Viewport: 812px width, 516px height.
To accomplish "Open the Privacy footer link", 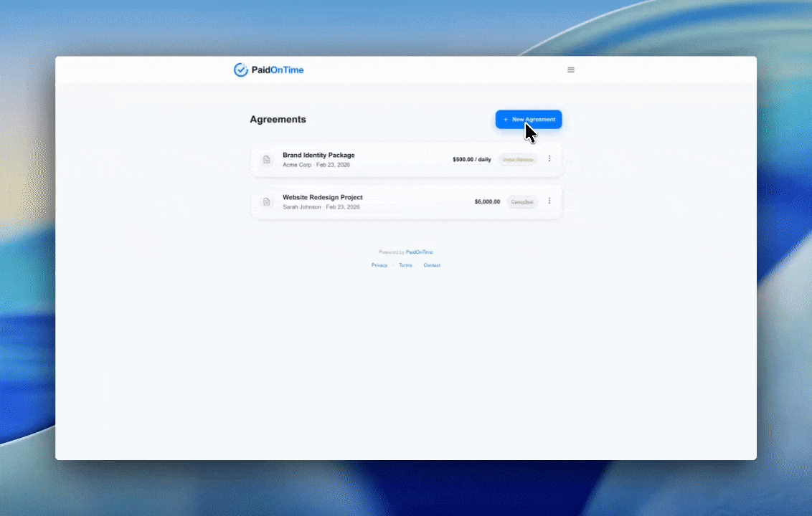I will pos(379,265).
